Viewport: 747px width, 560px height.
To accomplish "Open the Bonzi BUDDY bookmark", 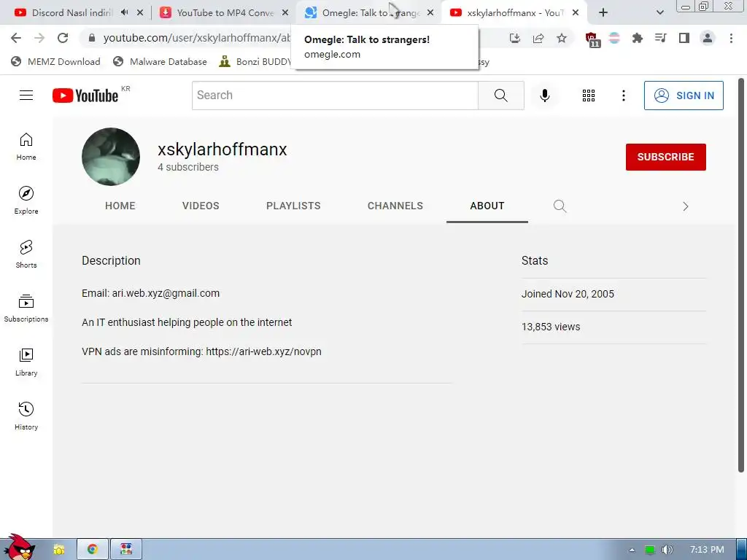I will pos(255,61).
